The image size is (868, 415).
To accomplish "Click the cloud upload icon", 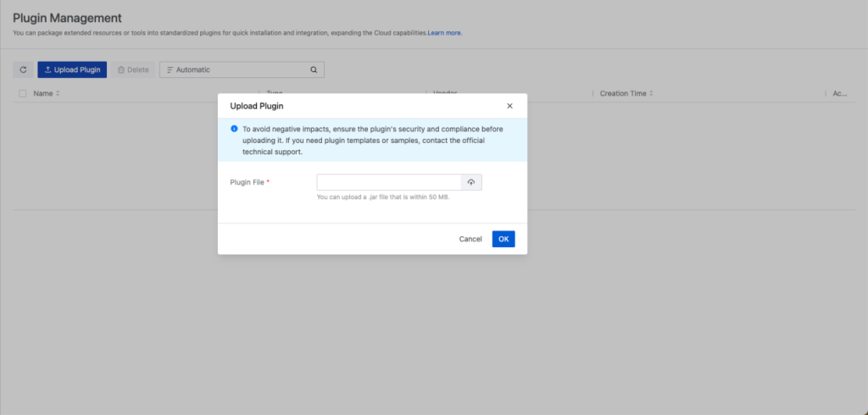I will point(471,182).
